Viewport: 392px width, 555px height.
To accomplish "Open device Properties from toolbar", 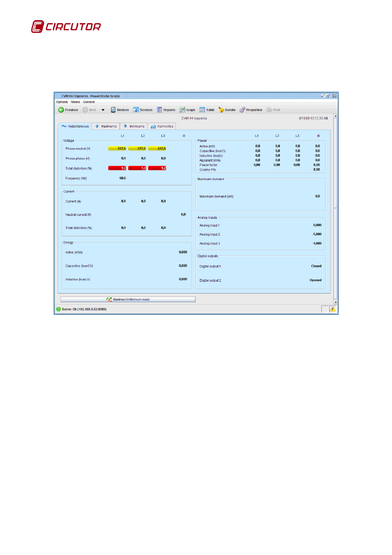I will click(x=251, y=110).
